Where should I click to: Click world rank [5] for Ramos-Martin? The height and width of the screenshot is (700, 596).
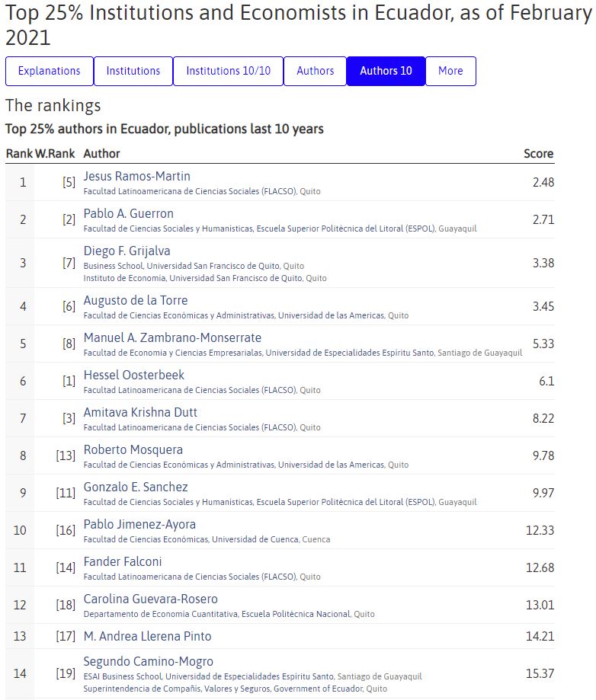tap(69, 183)
